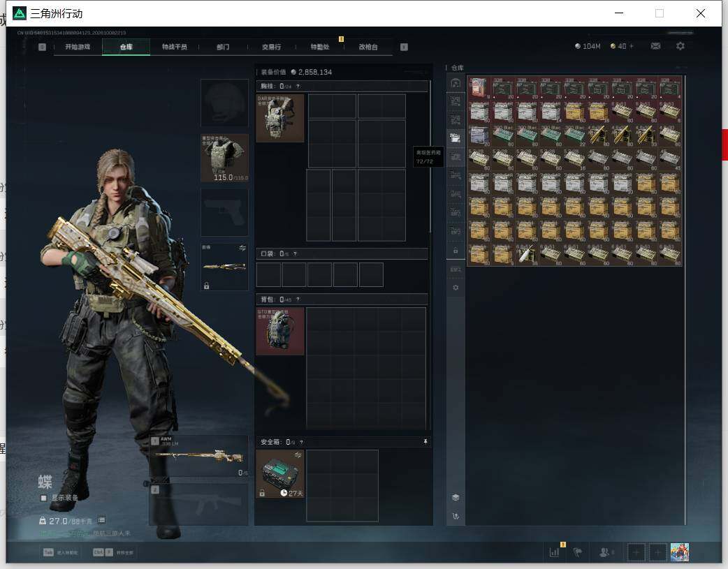This screenshot has height=569, width=728.
Task: Click the empty helmet slot
Action: [x=225, y=103]
